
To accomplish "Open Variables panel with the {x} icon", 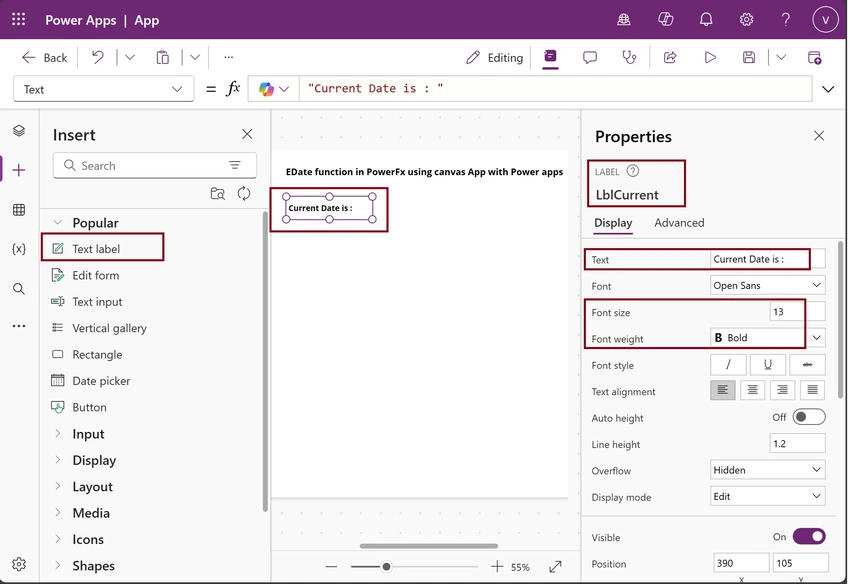I will click(19, 249).
